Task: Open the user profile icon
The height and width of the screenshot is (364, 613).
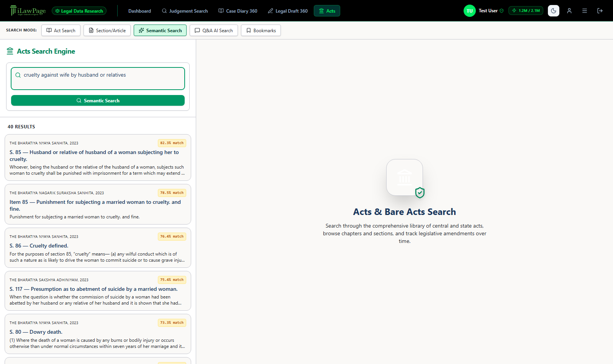Action: [569, 11]
